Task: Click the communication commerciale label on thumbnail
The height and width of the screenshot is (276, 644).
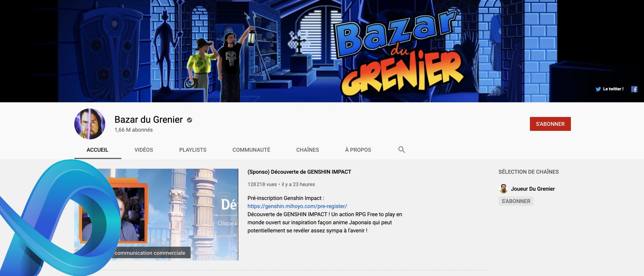Action: click(150, 253)
